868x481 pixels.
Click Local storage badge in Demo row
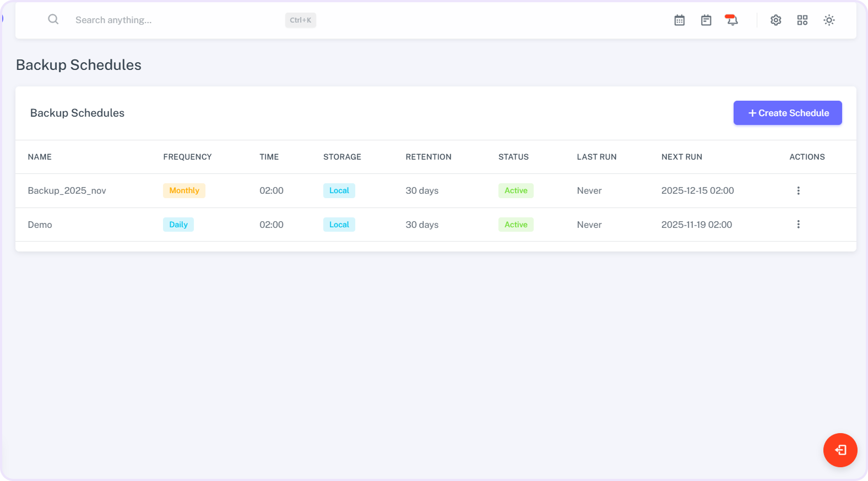coord(339,225)
